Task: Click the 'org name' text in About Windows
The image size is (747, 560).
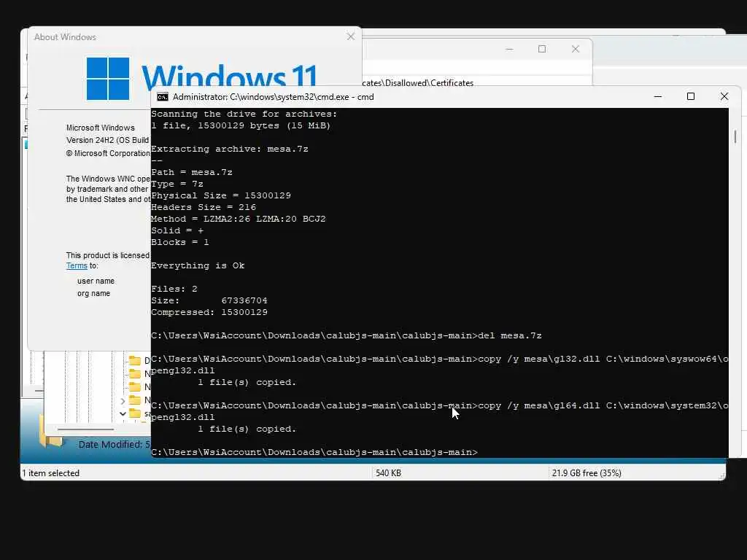Action: 94,293
